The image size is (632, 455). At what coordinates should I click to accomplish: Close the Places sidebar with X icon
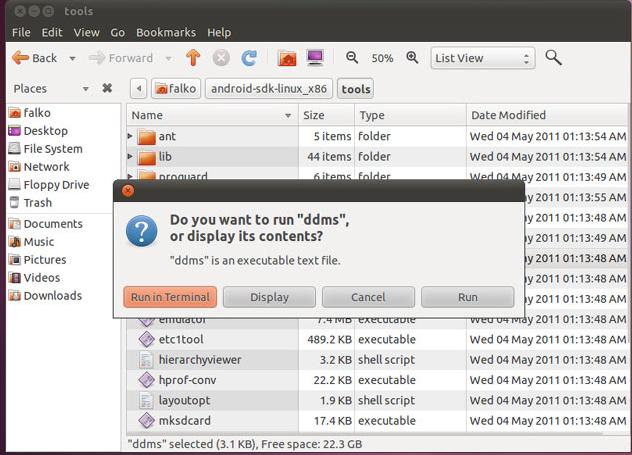click(x=107, y=89)
